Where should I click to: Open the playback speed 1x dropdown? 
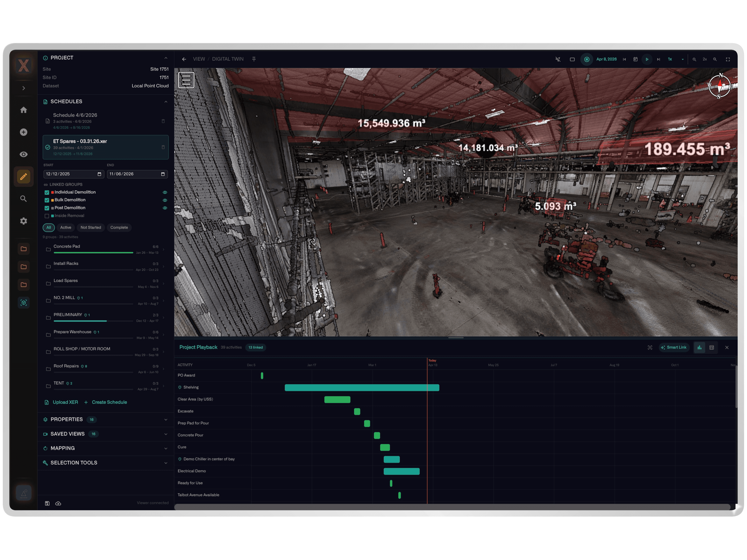pos(675,59)
